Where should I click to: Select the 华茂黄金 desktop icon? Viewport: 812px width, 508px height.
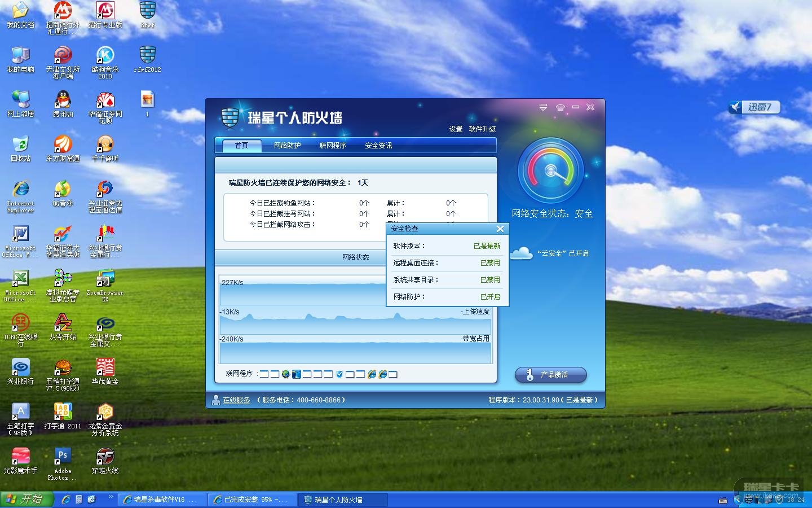click(x=105, y=372)
